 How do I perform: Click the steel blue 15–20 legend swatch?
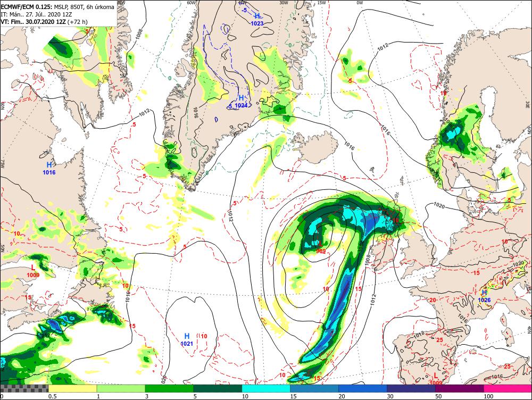coord(314,388)
